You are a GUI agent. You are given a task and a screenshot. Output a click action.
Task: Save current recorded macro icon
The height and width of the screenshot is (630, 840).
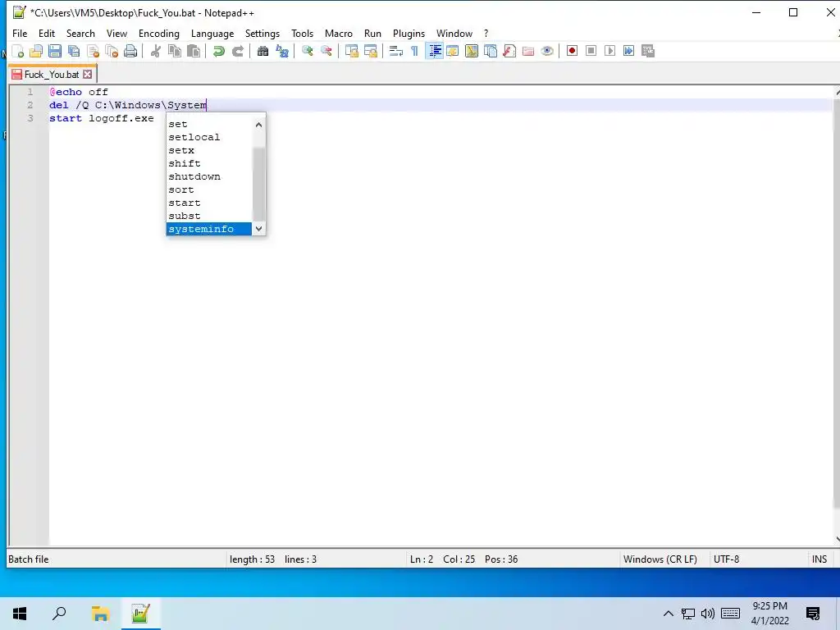tap(648, 51)
